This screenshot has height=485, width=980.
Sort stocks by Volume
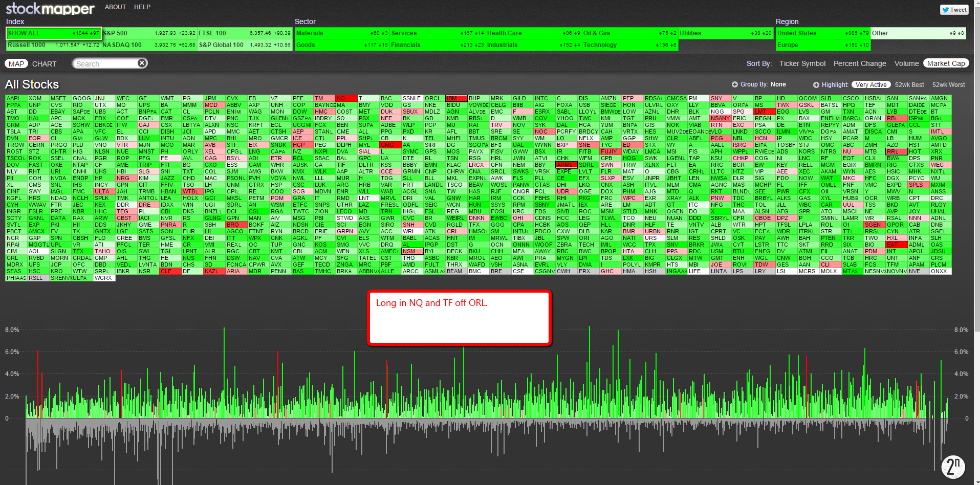point(906,63)
